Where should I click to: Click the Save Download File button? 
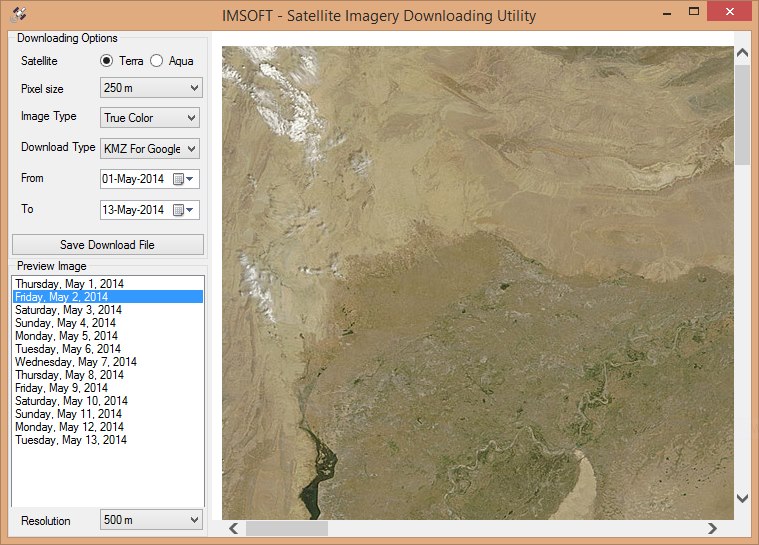coord(108,244)
